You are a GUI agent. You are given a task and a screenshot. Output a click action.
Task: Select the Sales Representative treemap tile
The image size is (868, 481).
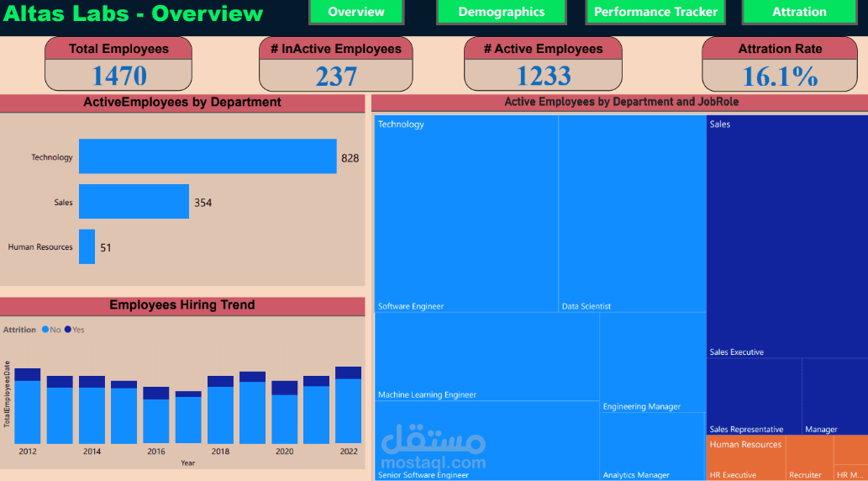[x=754, y=396]
